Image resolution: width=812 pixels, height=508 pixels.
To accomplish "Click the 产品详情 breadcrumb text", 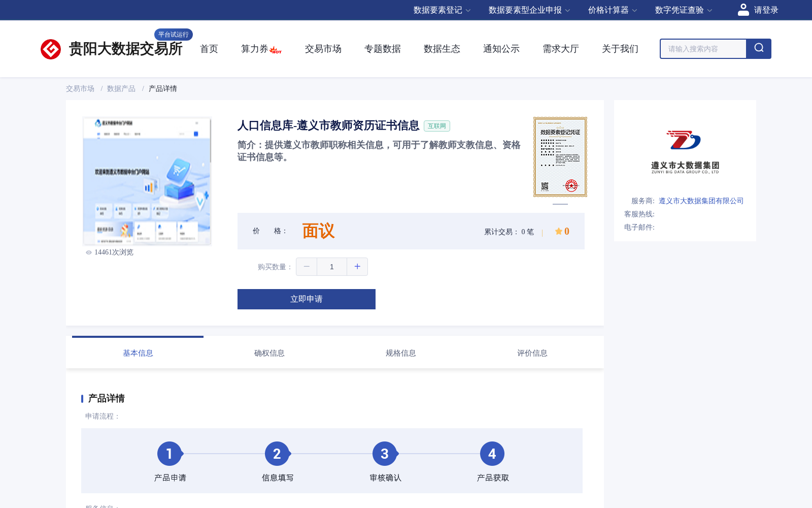I will pos(163,88).
